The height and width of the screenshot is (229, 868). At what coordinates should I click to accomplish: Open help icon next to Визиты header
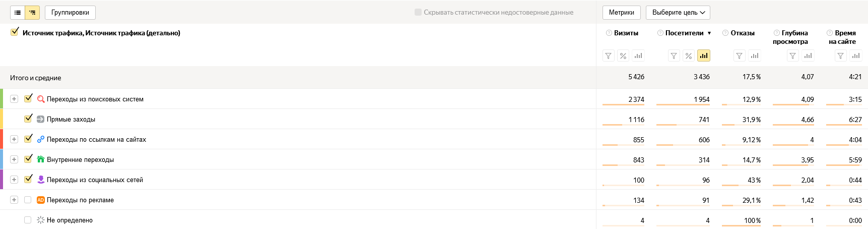click(609, 33)
